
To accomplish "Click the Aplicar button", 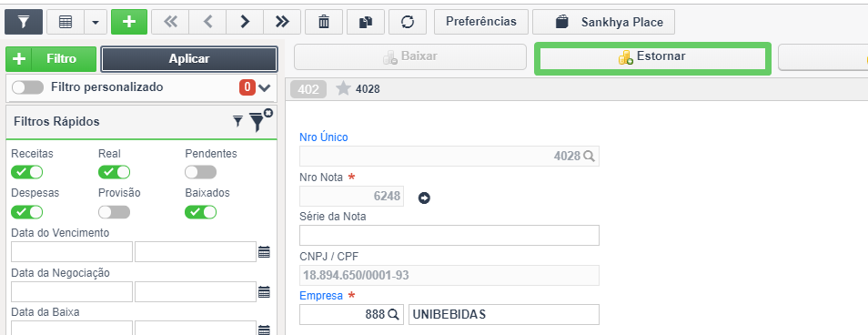I will [188, 59].
